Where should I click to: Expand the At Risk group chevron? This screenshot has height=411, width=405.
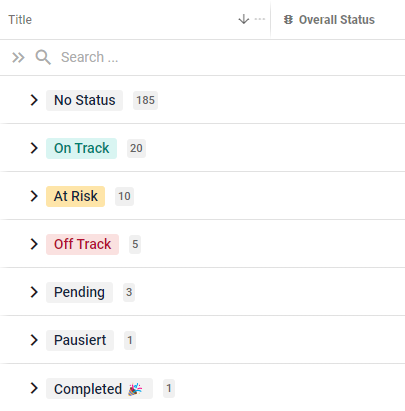[34, 196]
